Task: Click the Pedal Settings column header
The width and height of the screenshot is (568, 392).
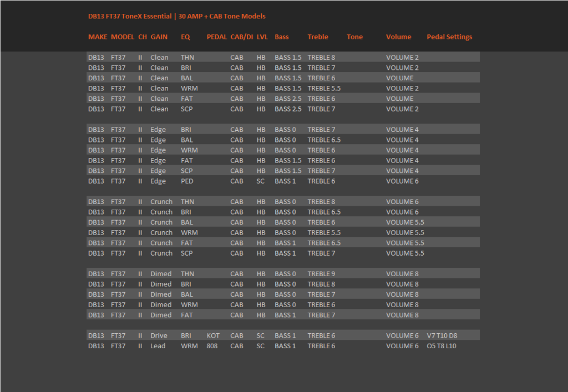Action: (449, 37)
